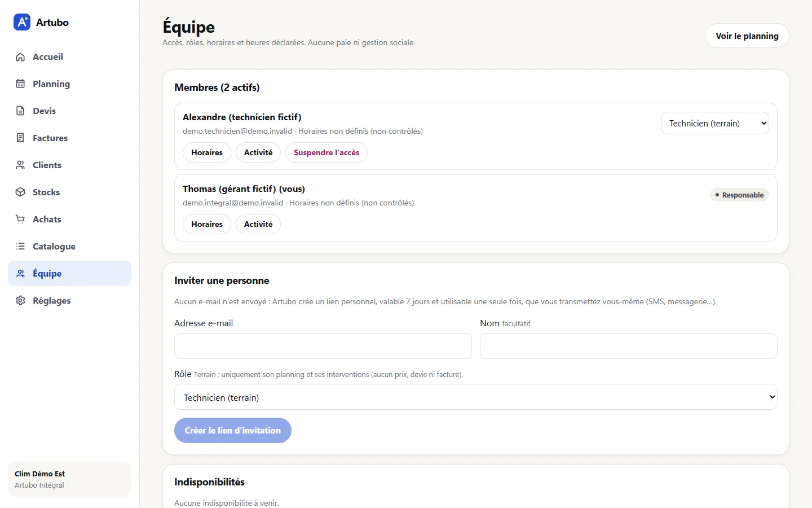Screen dimensions: 812x508
Task: Open Alexandre's role dropdown
Action: tap(714, 123)
